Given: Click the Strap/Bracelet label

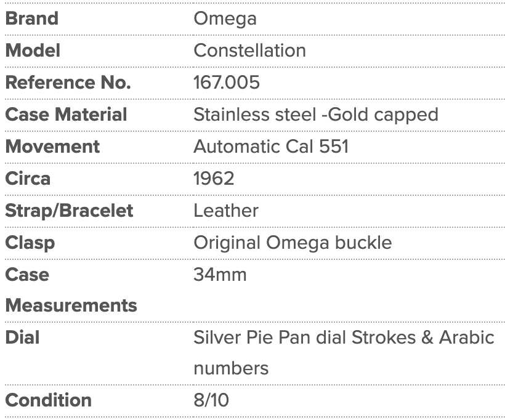Looking at the screenshot, I should [x=69, y=211].
